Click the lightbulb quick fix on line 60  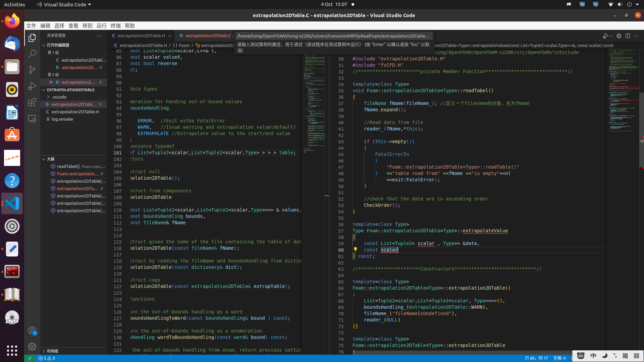355,249
